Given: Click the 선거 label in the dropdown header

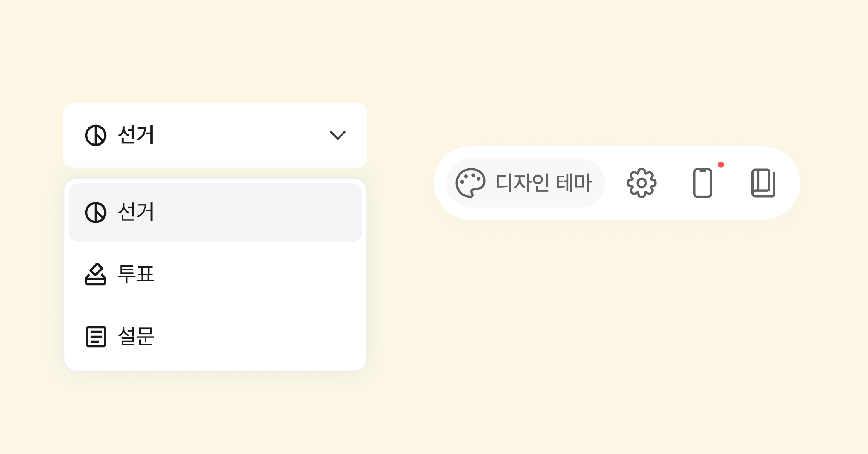Looking at the screenshot, I should click(136, 135).
